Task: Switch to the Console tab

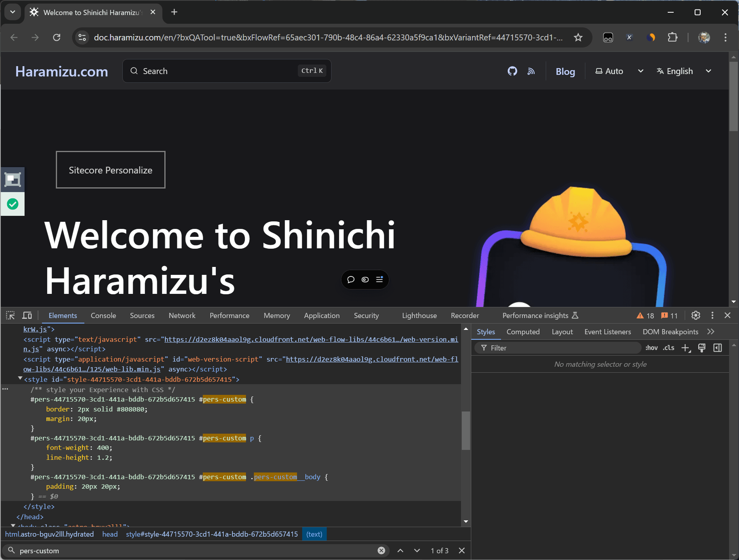Action: click(103, 316)
